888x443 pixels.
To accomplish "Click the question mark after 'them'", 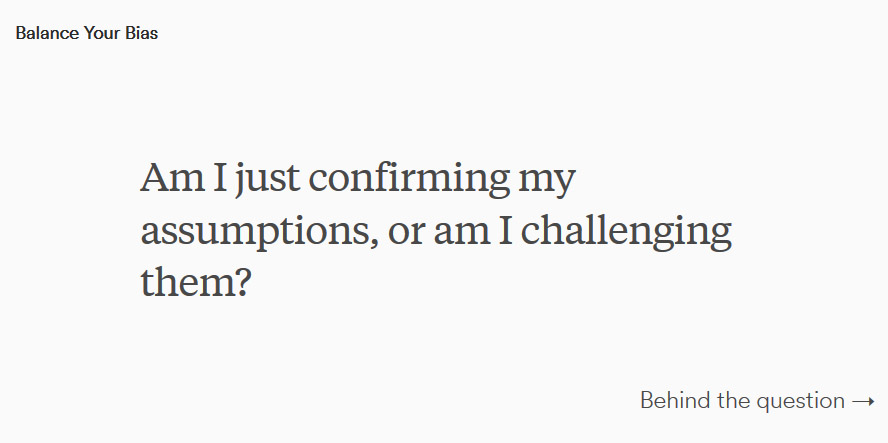I will coord(241,283).
